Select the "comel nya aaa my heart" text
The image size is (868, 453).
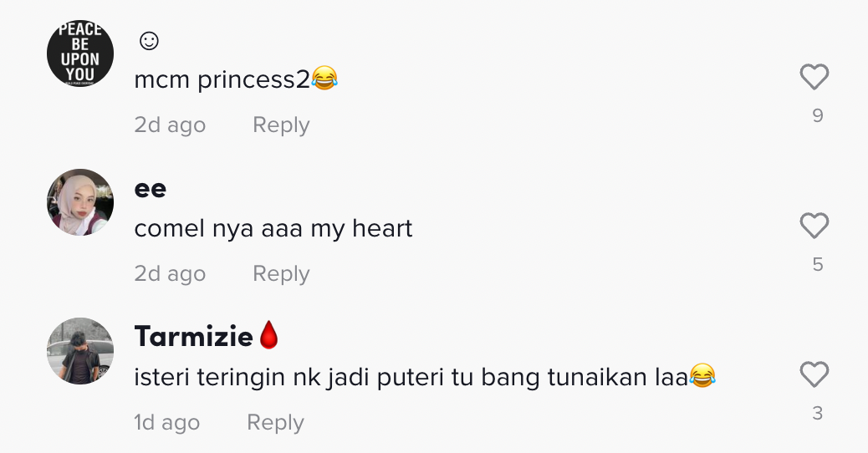coord(273,229)
